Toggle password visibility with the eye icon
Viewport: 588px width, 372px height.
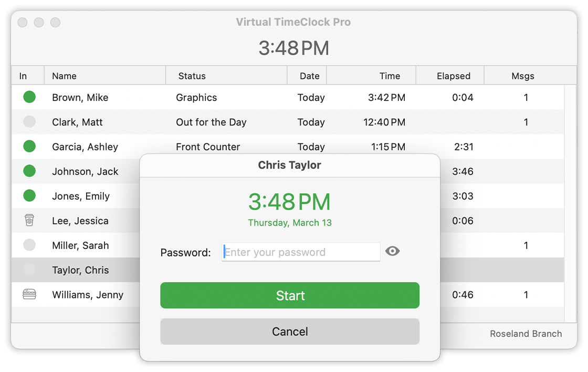pyautogui.click(x=393, y=252)
